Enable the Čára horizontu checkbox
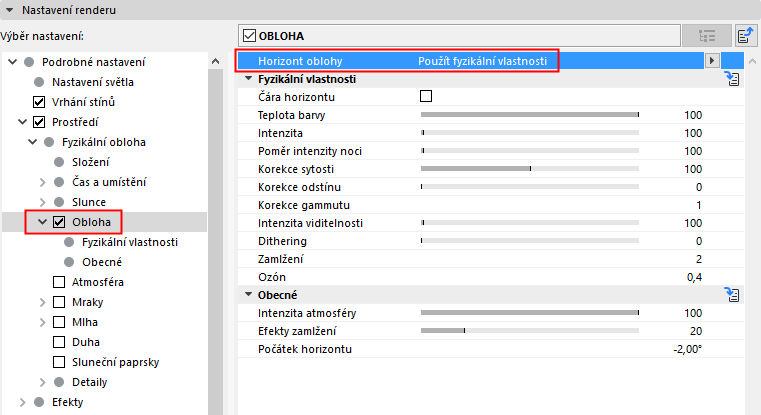Viewport: 761px width, 415px height. pos(426,97)
